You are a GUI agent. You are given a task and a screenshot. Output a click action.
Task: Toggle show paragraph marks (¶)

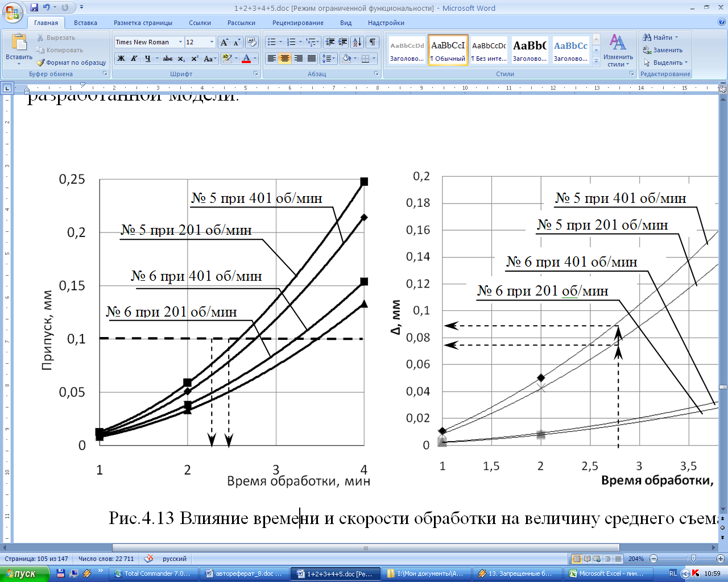coord(373,42)
